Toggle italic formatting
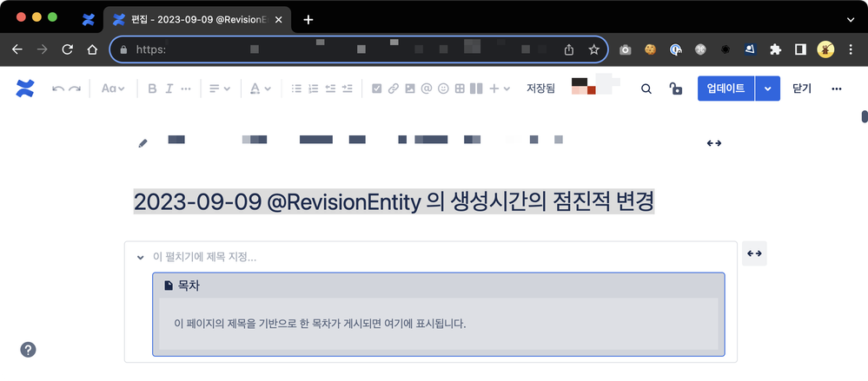Image resolution: width=868 pixels, height=381 pixels. (x=169, y=89)
